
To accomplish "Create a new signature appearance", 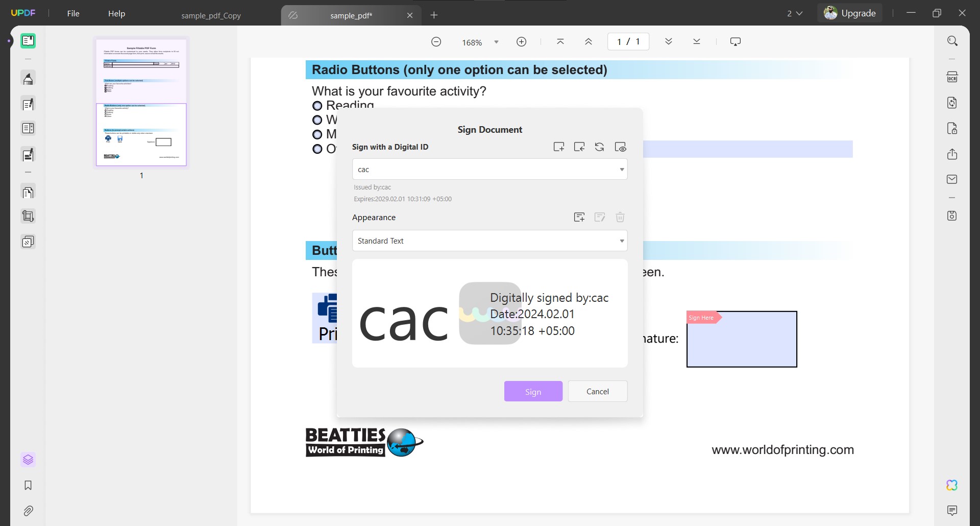I will [579, 218].
